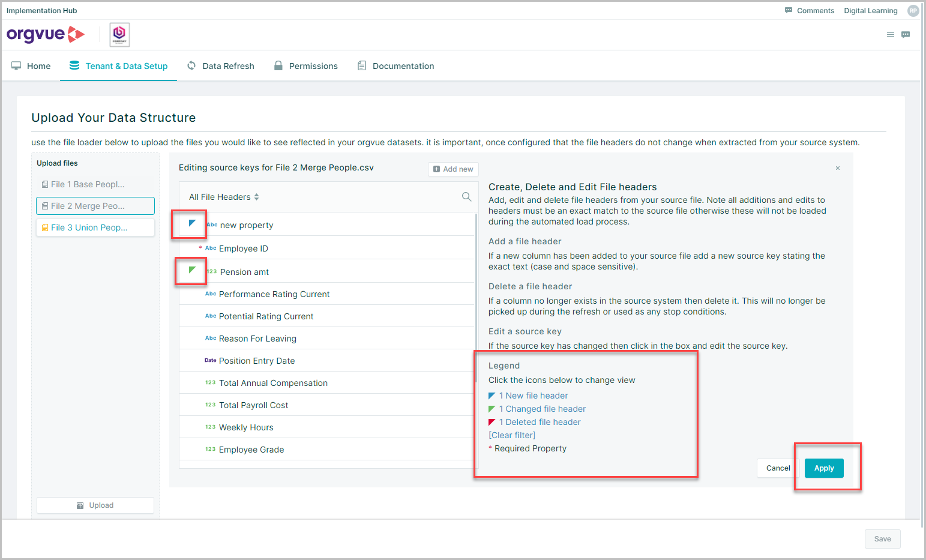Open the user avatar RP

tap(913, 11)
